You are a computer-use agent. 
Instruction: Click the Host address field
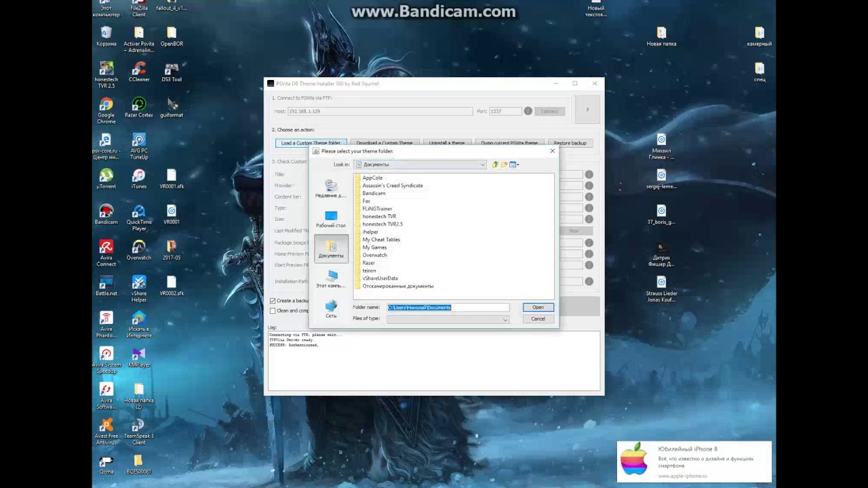point(380,111)
